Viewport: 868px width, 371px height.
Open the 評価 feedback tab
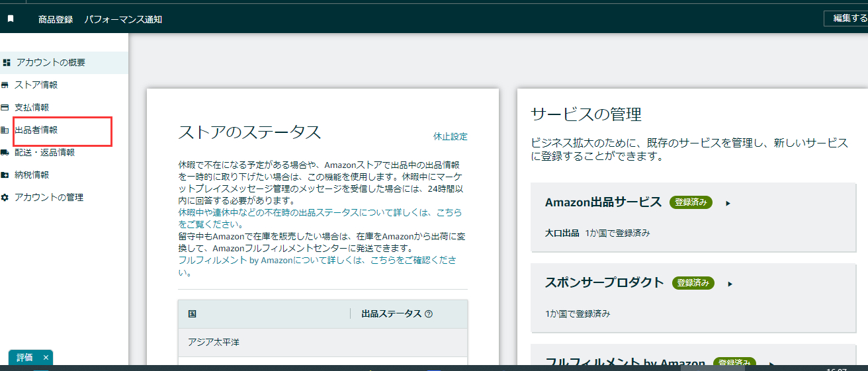click(24, 358)
